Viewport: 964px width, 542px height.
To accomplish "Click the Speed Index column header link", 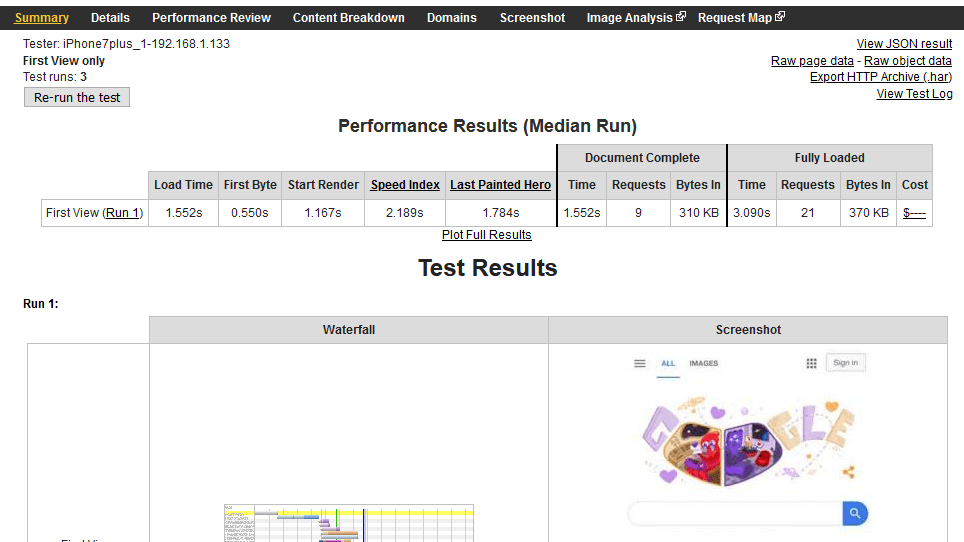I will click(x=405, y=185).
